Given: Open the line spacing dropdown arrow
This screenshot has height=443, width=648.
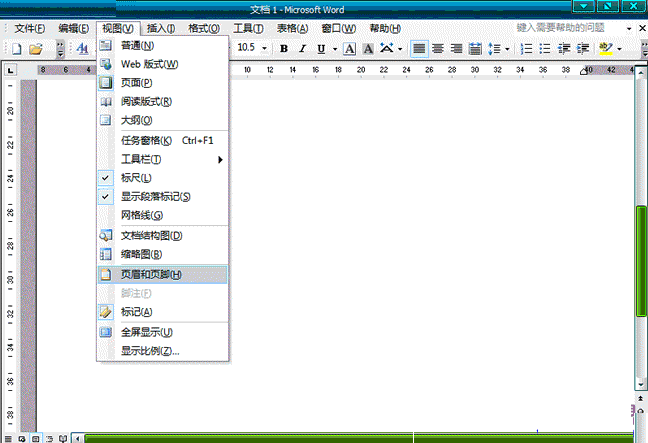Looking at the screenshot, I should [507, 49].
